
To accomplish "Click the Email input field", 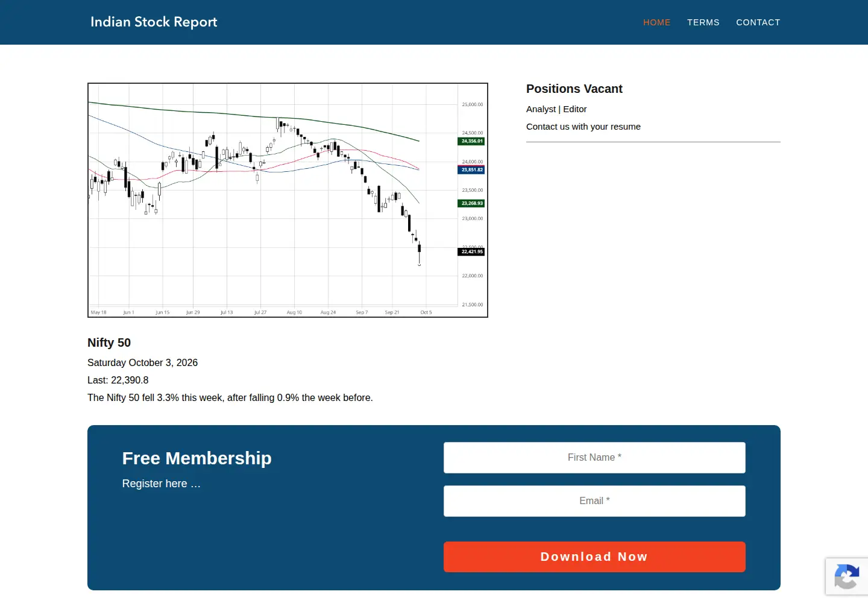I will click(x=594, y=501).
